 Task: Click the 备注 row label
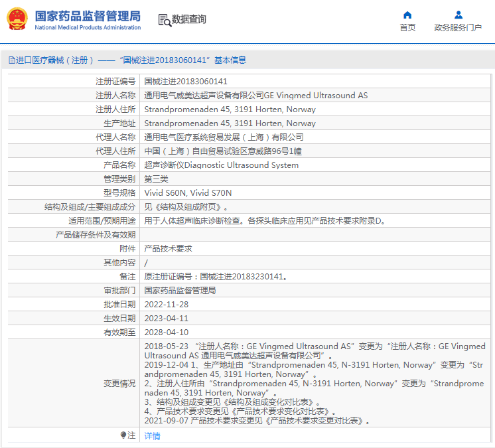127,277
